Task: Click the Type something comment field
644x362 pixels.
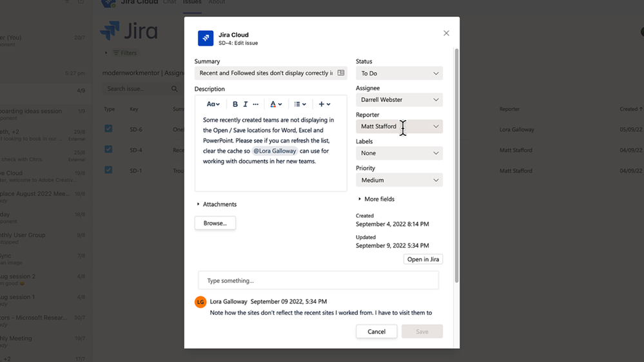Action: (318, 281)
